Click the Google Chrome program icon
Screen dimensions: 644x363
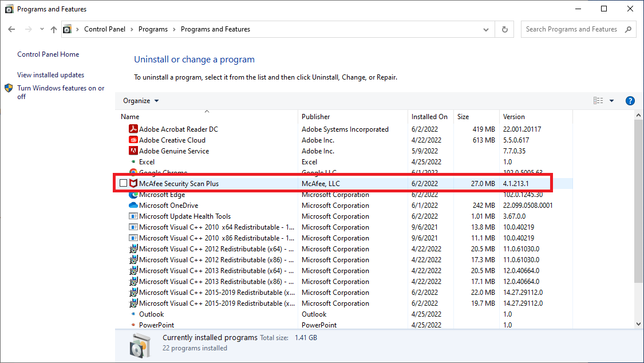click(133, 172)
